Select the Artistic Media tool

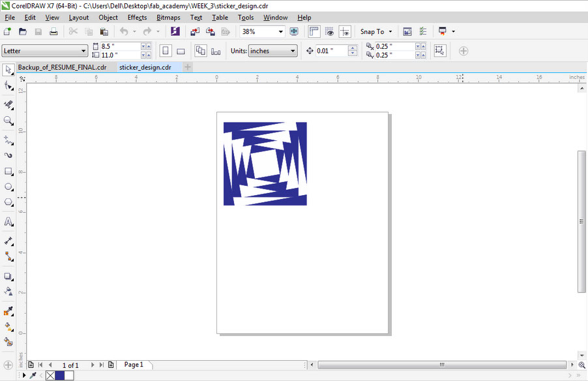[8, 155]
